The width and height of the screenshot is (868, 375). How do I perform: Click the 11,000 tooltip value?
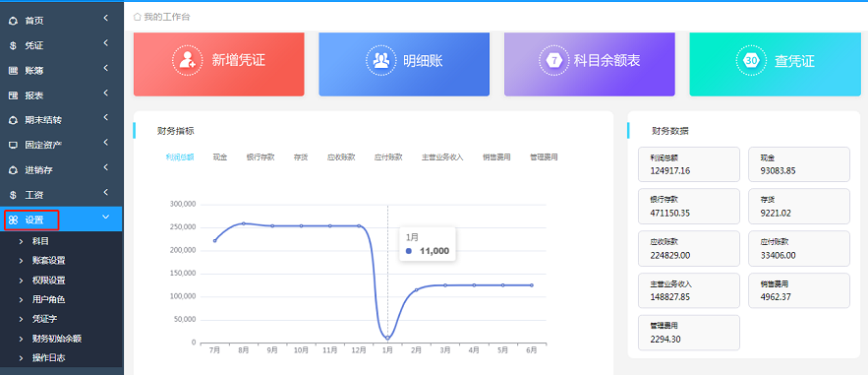(434, 251)
